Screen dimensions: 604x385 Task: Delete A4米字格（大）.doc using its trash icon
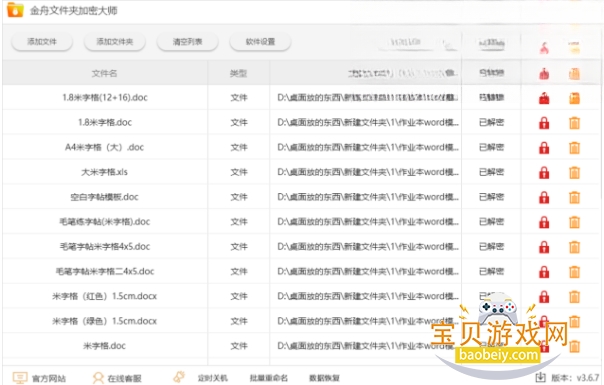point(574,148)
